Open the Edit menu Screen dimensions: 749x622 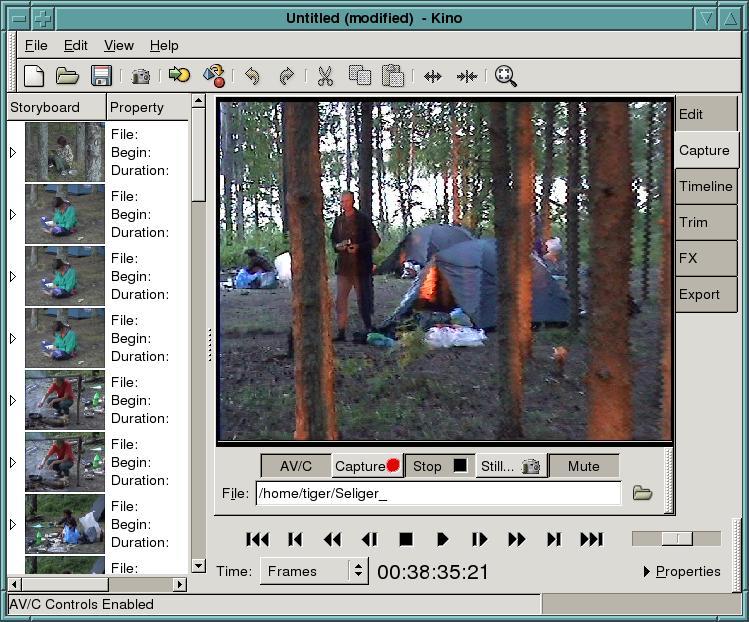pyautogui.click(x=75, y=45)
